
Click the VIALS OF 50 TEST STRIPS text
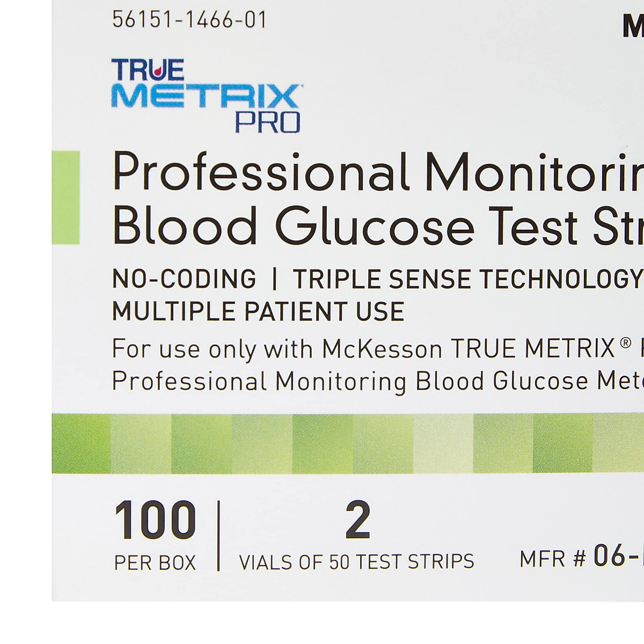pyautogui.click(x=356, y=562)
